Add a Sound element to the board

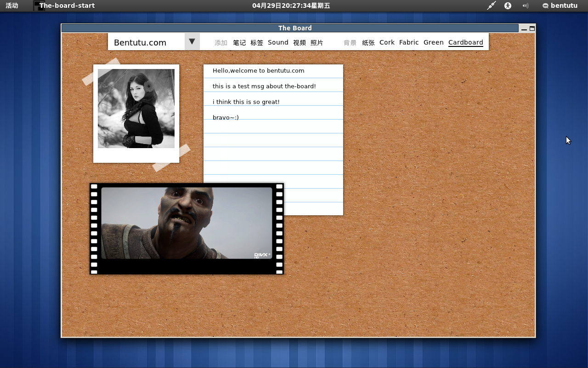[278, 42]
